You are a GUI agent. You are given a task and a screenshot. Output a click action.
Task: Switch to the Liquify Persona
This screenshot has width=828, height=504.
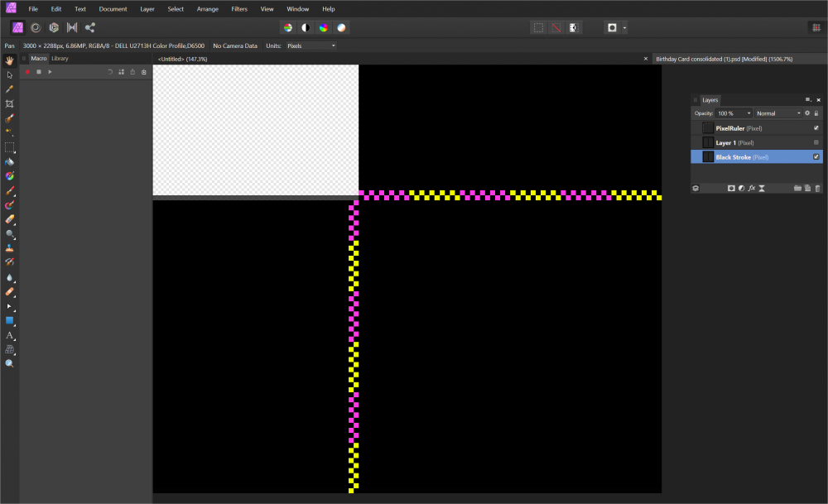point(35,27)
